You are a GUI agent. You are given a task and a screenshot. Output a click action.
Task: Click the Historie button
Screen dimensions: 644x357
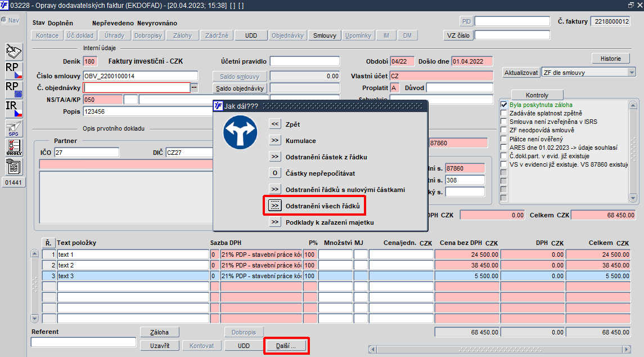(610, 59)
